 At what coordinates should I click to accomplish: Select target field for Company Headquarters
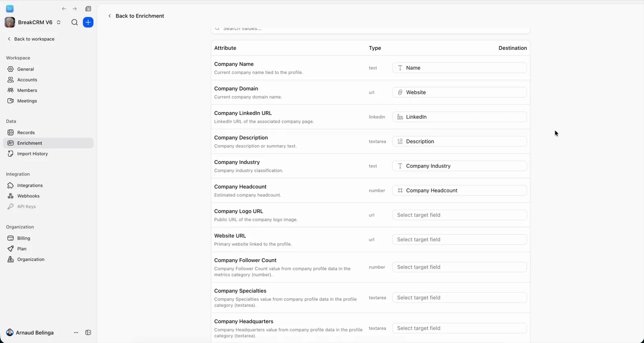pos(459,328)
